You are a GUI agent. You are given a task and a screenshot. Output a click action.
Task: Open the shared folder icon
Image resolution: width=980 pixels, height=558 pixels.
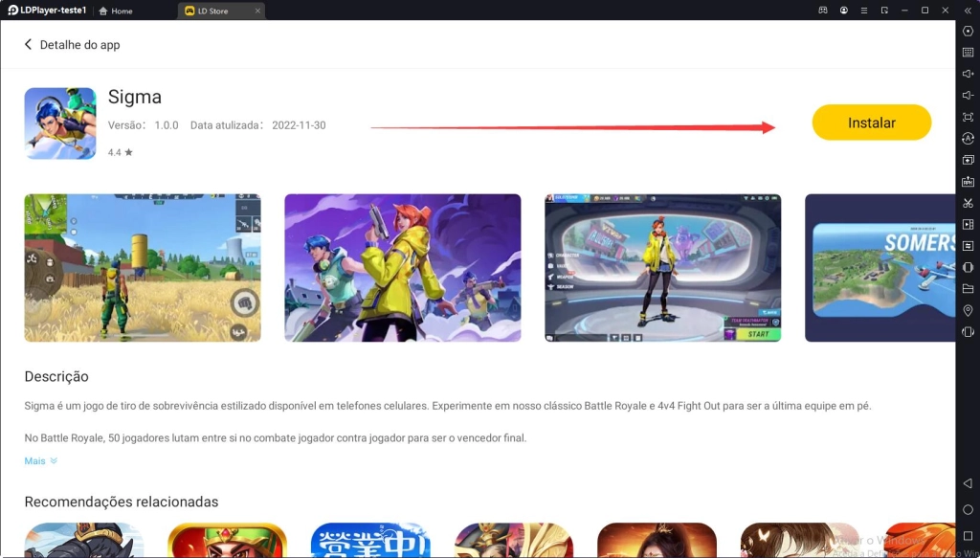[968, 288]
